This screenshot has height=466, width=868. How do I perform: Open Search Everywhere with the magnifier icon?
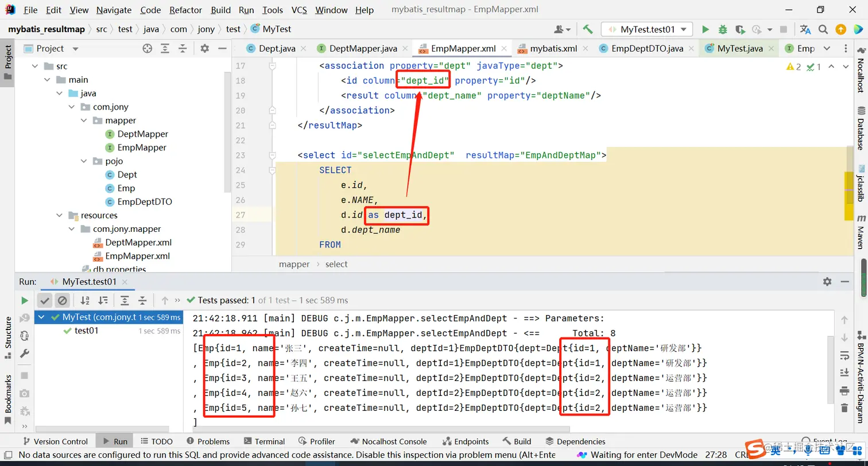pos(823,29)
